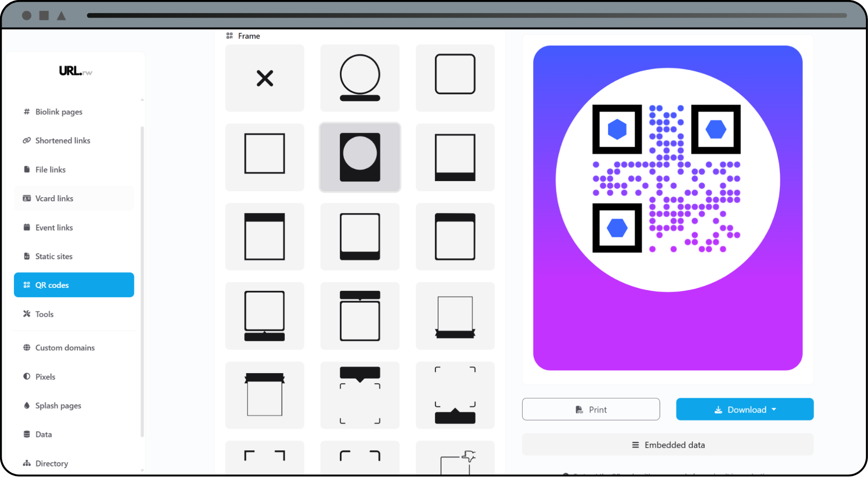Screen dimensions: 868x477
Task: Select the Vcard links sidebar item
Action: point(54,198)
